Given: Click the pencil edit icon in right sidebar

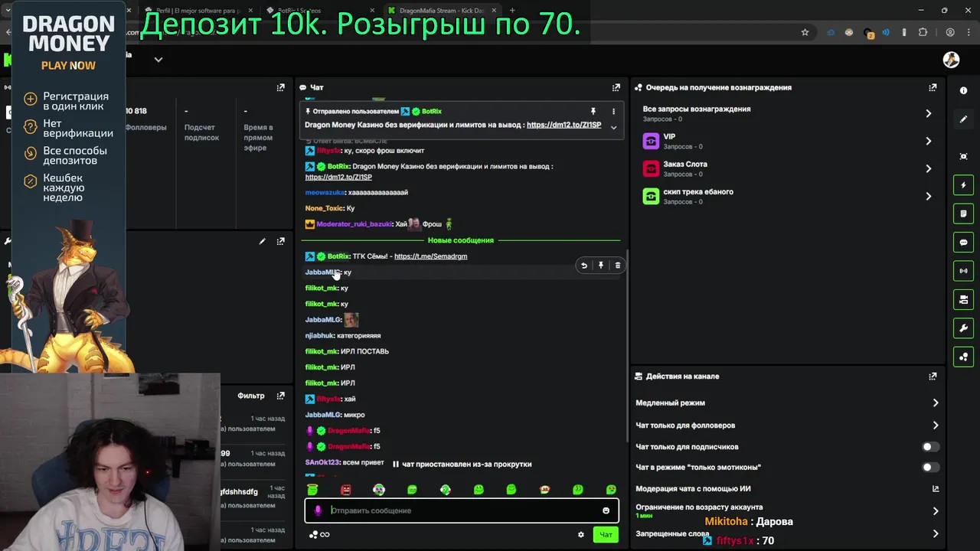Looking at the screenshot, I should [963, 119].
